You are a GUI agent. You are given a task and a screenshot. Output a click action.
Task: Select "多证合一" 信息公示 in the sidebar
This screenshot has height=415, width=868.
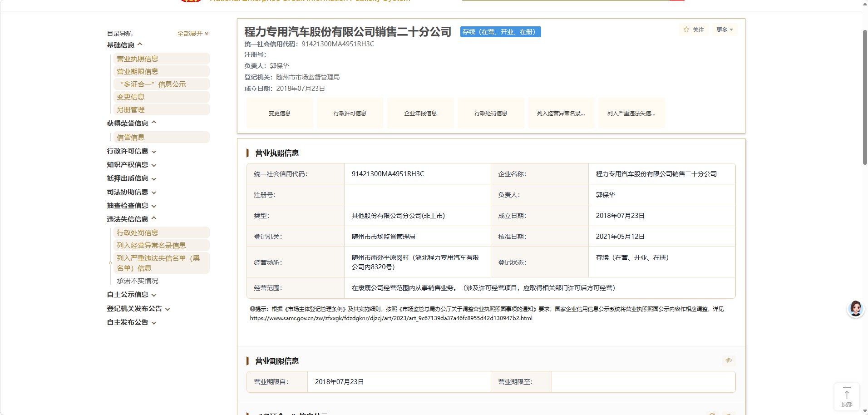pos(162,84)
